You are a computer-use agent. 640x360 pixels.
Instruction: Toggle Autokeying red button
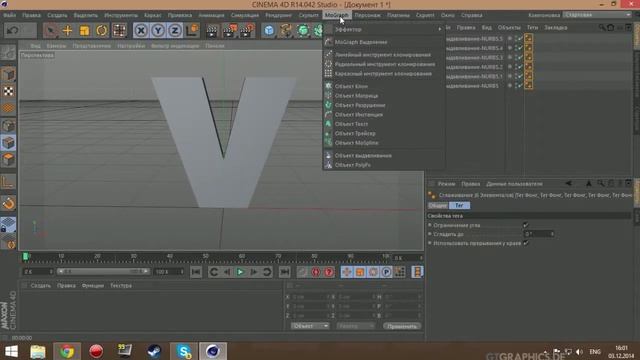click(329, 272)
